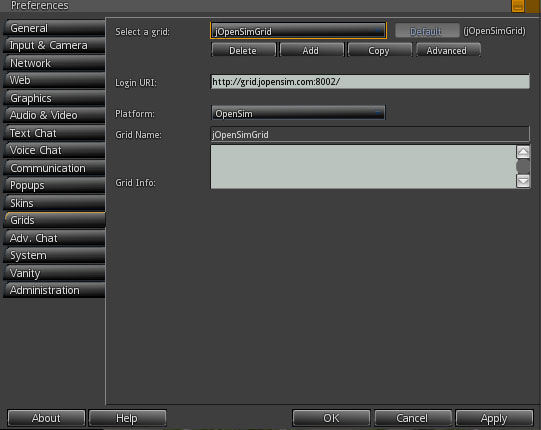Screen dimensions: 541x430
Task: Click the Login URI input field
Action: pyautogui.click(x=370, y=82)
